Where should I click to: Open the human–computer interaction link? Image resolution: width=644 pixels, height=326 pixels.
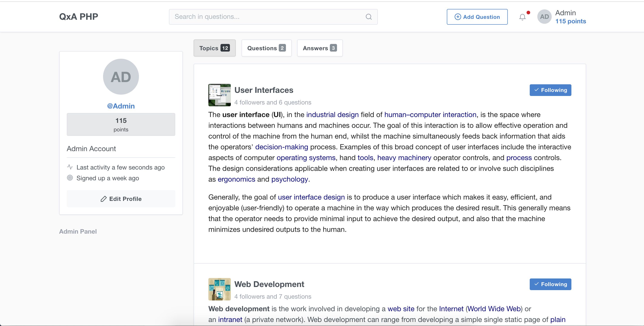[x=430, y=115]
